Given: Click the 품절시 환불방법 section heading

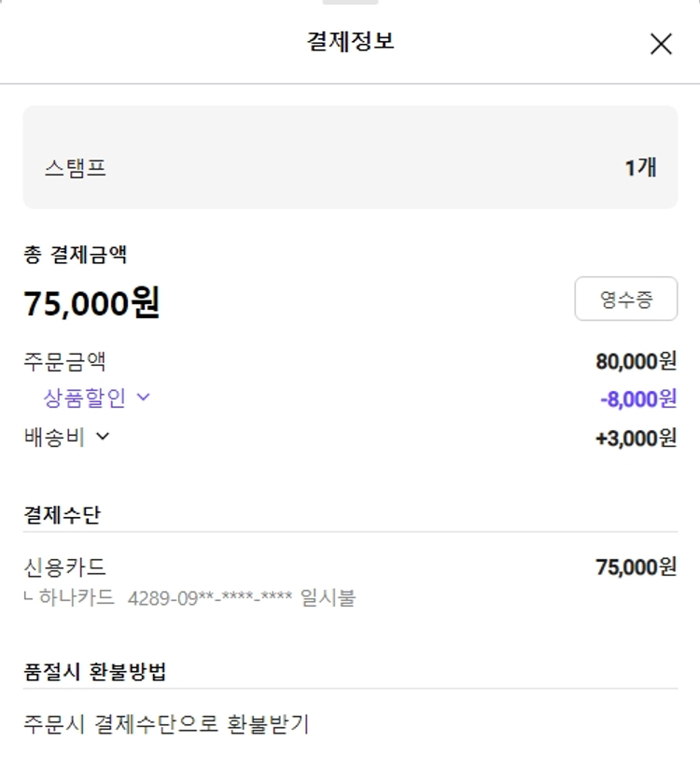Looking at the screenshot, I should click(95, 671).
